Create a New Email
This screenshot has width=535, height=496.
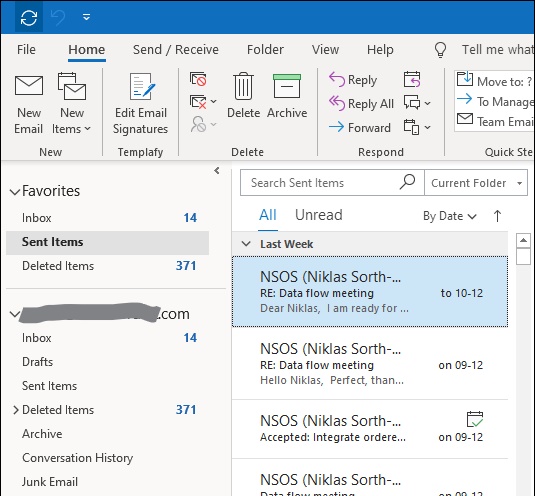(29, 105)
